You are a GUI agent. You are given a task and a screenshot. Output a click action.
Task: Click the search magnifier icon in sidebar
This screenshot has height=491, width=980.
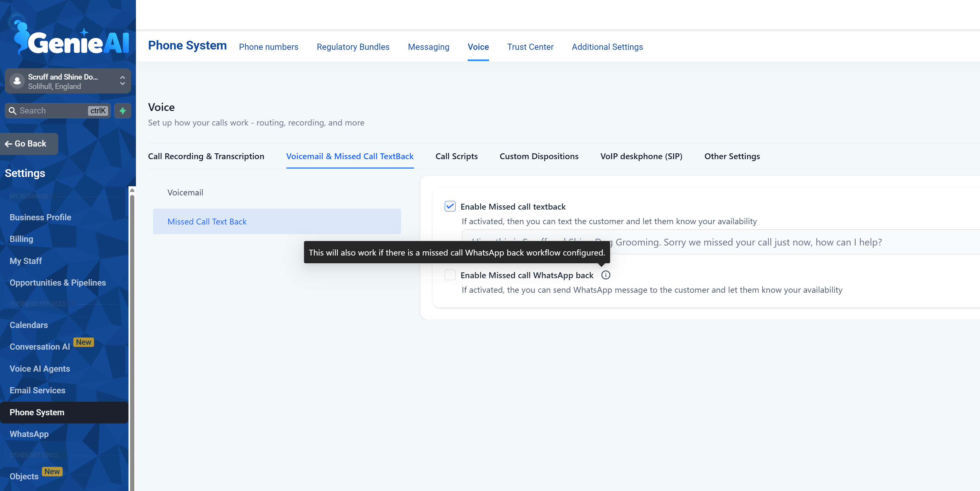[x=13, y=111]
